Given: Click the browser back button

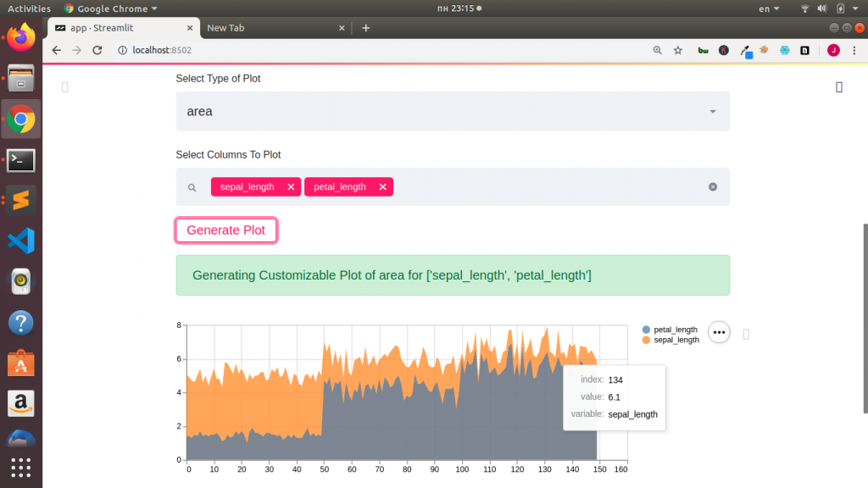Looking at the screenshot, I should click(x=56, y=50).
